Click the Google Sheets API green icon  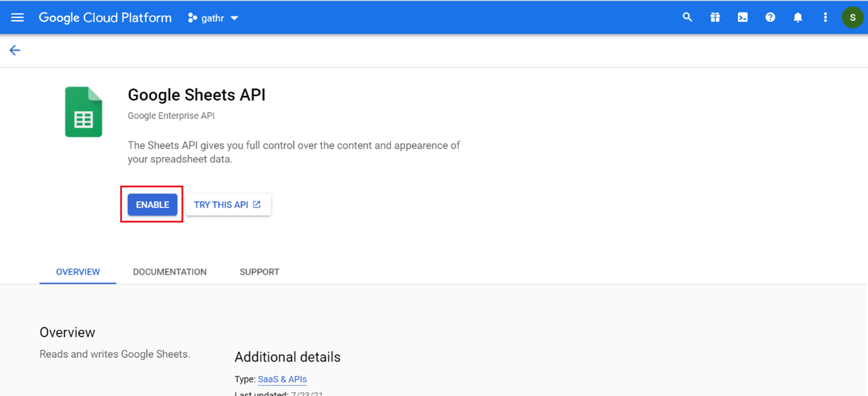pos(83,112)
